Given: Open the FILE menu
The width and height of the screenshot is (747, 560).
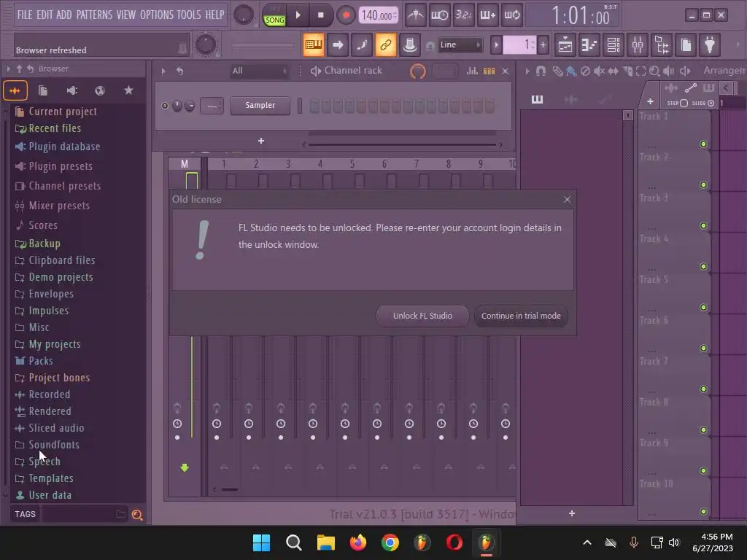Looking at the screenshot, I should [25, 15].
